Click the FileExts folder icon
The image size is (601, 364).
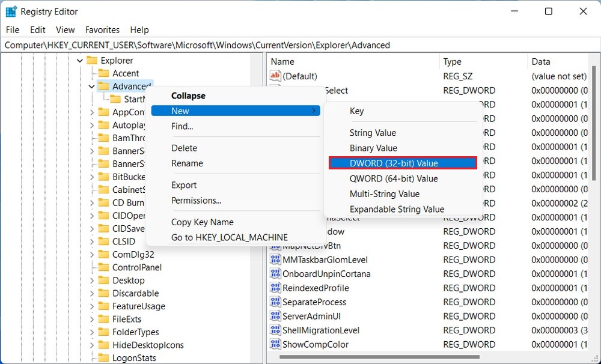click(103, 319)
